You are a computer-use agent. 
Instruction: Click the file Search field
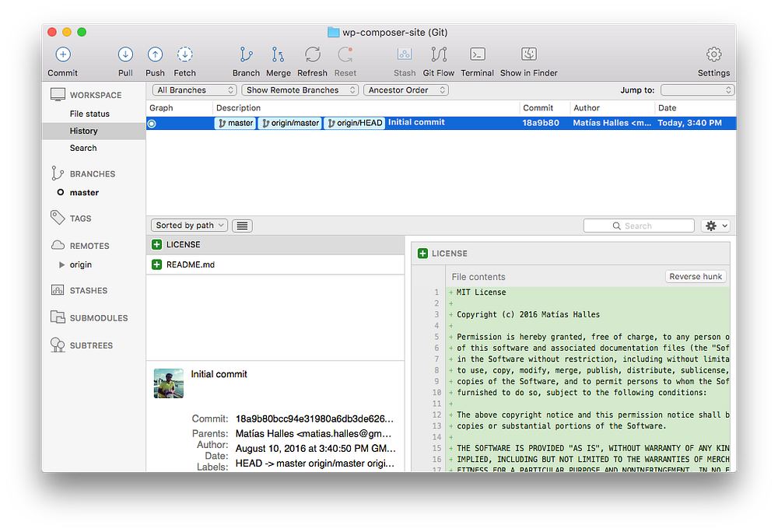pyautogui.click(x=639, y=226)
